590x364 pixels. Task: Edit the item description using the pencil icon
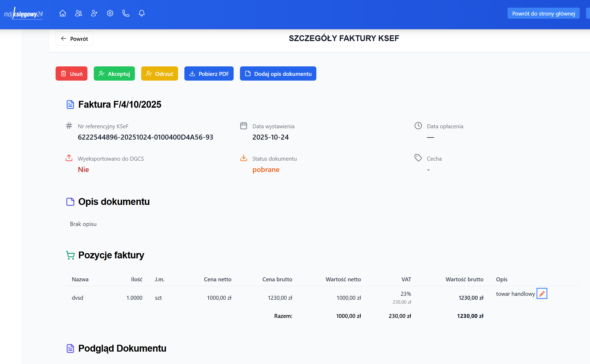[542, 293]
